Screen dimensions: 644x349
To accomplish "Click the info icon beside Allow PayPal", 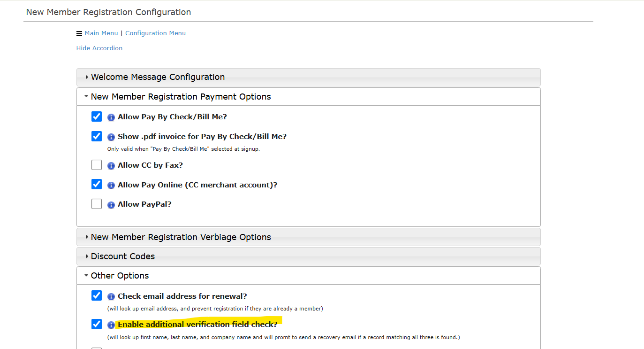I will click(111, 204).
